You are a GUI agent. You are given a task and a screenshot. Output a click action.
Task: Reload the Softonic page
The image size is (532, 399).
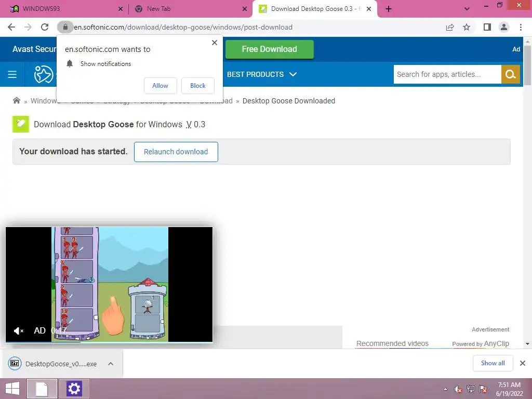45,27
